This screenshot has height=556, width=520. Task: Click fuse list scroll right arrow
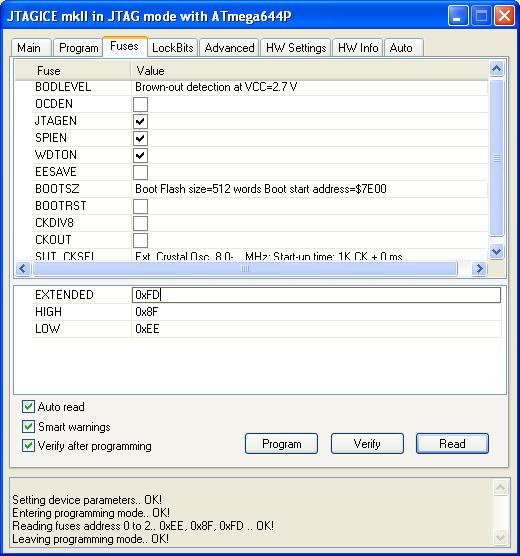pos(479,268)
